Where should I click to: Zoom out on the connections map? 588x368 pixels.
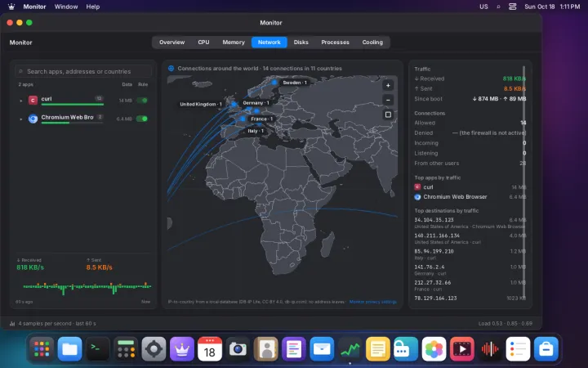[x=388, y=101]
